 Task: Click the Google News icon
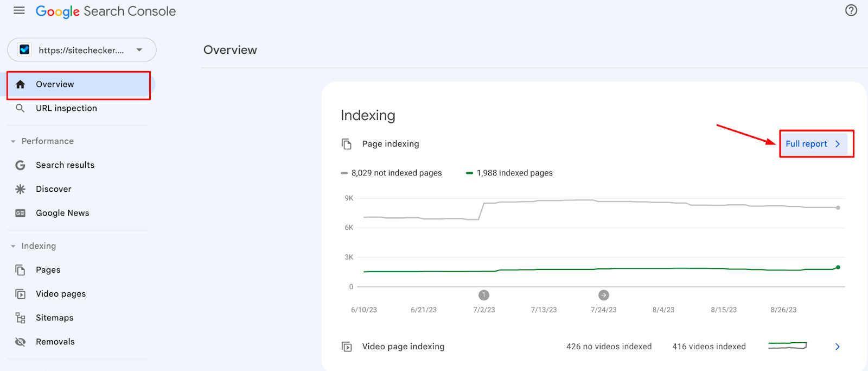pyautogui.click(x=20, y=213)
